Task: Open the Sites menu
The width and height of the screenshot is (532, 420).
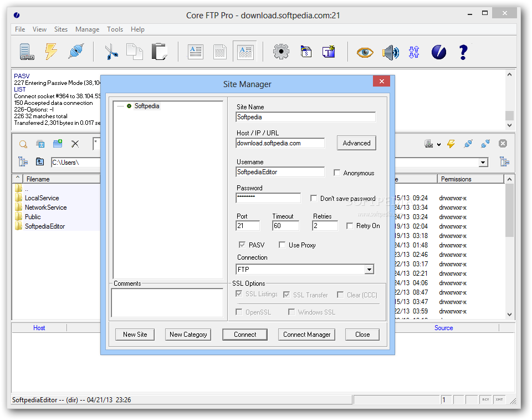Action: [61, 29]
